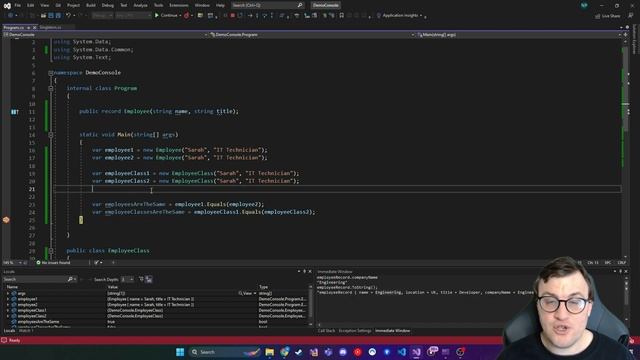This screenshot has width=640, height=360.
Task: Switch to the Call Stack tab
Action: coord(326,331)
